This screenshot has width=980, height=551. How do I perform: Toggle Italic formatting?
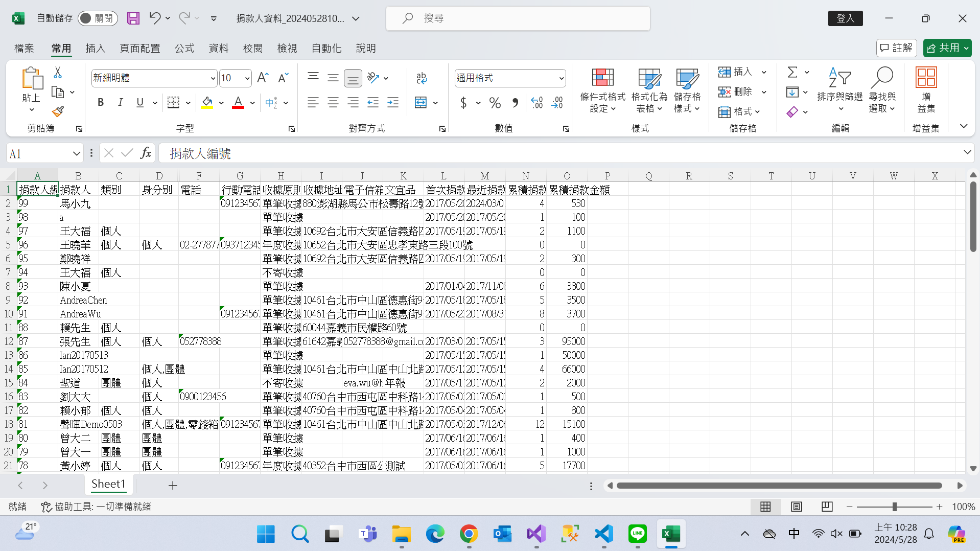tap(120, 103)
